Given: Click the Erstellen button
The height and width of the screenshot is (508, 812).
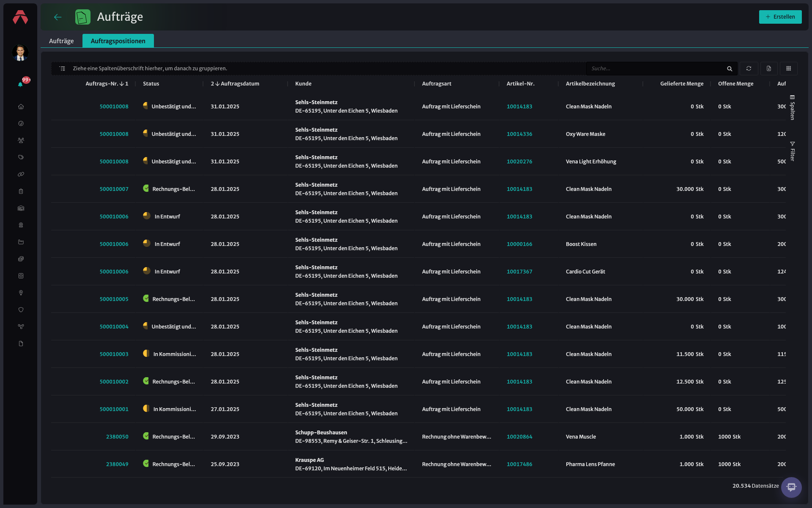Looking at the screenshot, I should pos(780,17).
